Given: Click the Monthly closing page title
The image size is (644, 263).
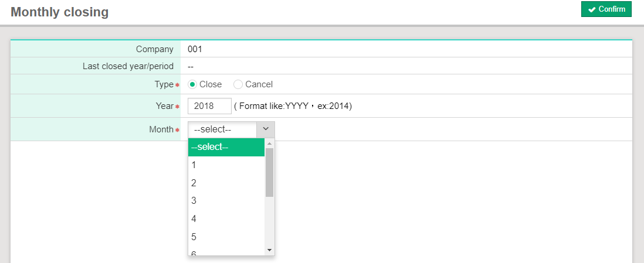Looking at the screenshot, I should click(59, 12).
